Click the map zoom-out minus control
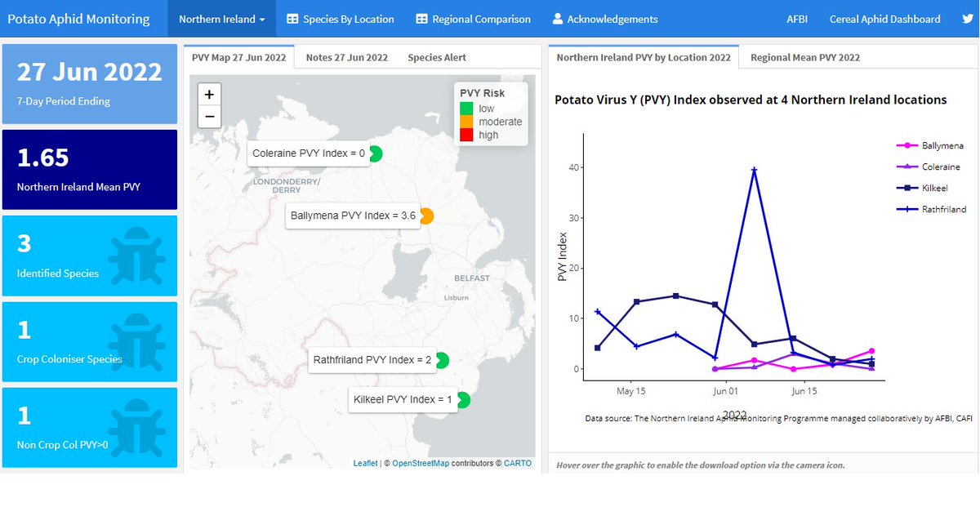 (x=209, y=116)
